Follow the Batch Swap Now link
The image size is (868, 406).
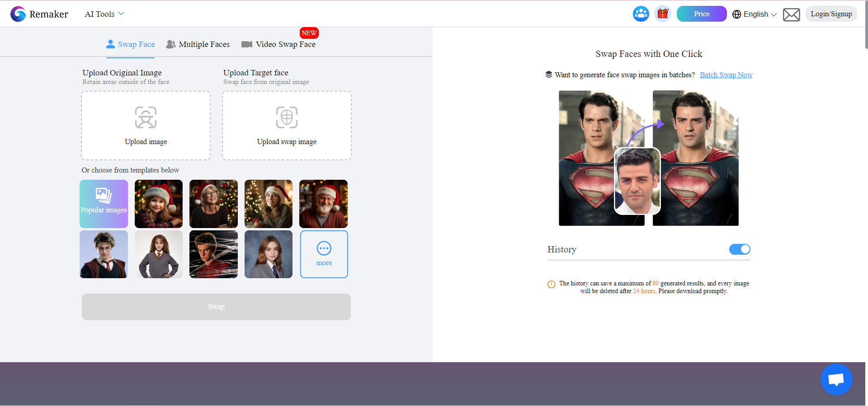tap(726, 75)
